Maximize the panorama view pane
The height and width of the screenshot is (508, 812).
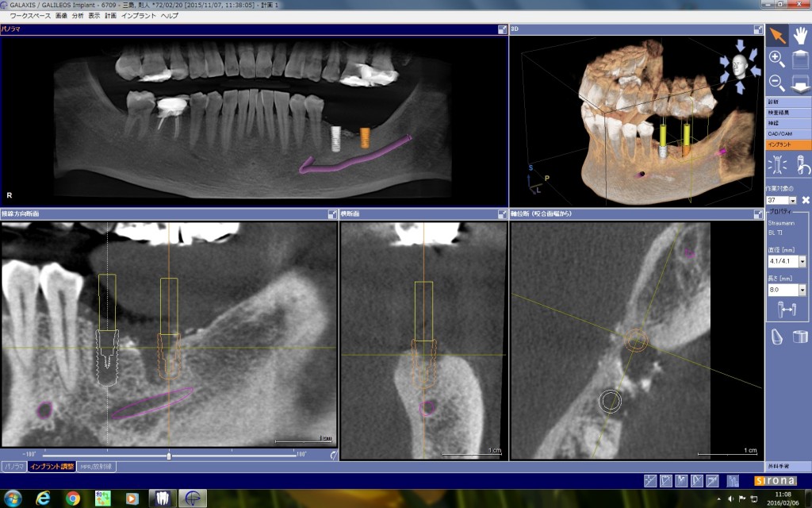(x=502, y=29)
